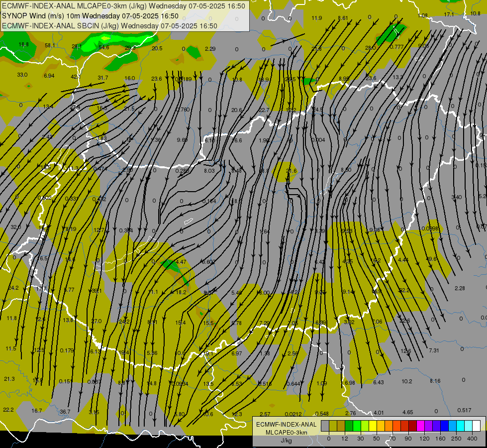This screenshot has width=487, height=448.
Task: Click the 49.6 grid value
Action: (x=431, y=259)
